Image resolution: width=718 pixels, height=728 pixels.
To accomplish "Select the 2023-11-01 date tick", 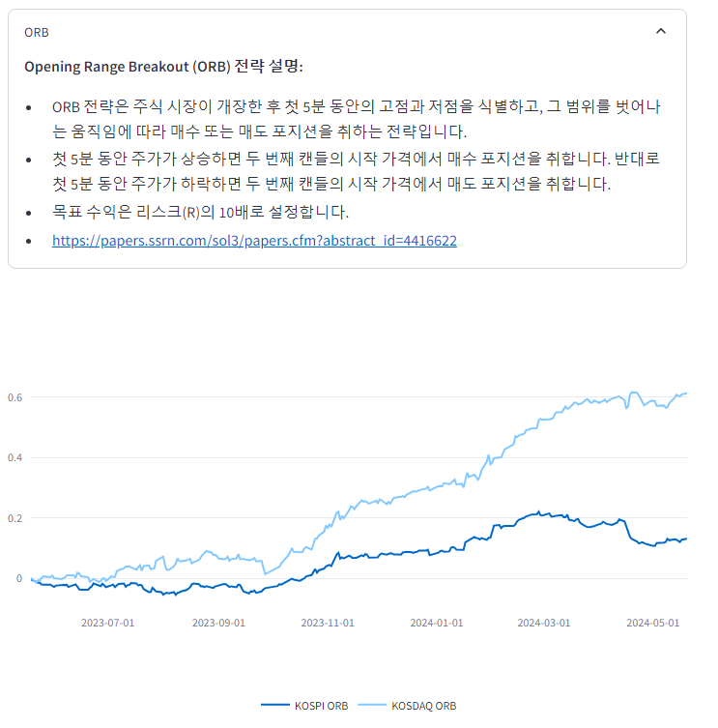I will click(328, 623).
